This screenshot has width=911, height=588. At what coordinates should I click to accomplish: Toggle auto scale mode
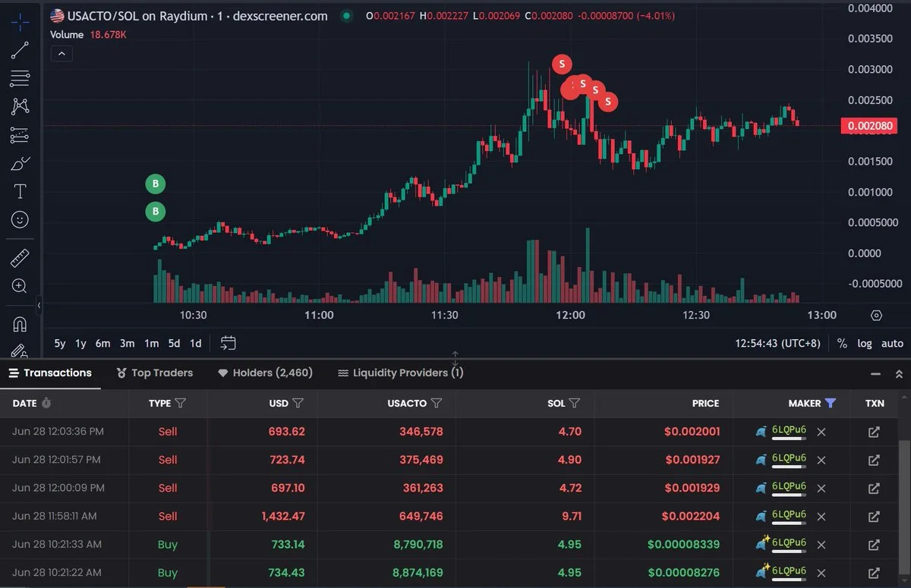click(x=892, y=343)
